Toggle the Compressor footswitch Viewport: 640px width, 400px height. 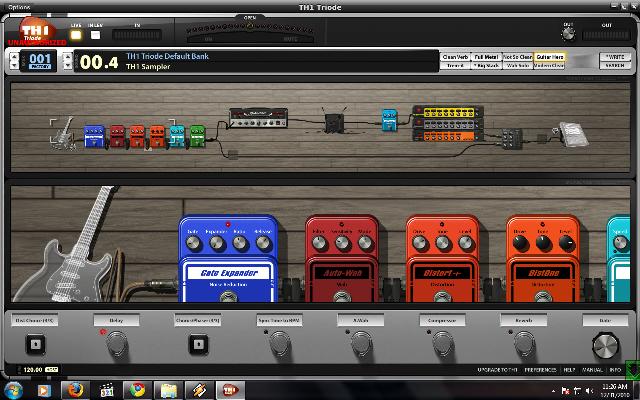click(443, 343)
